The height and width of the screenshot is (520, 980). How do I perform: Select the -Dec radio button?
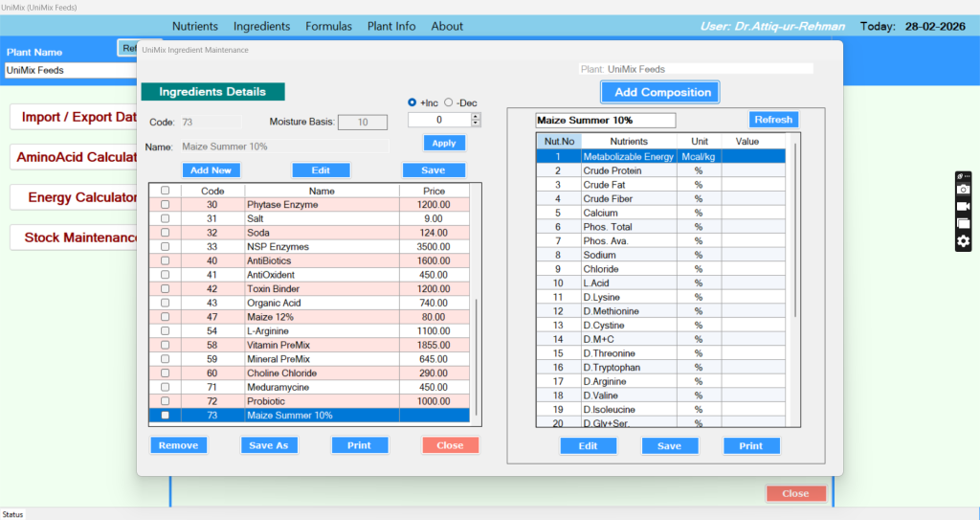click(x=450, y=102)
